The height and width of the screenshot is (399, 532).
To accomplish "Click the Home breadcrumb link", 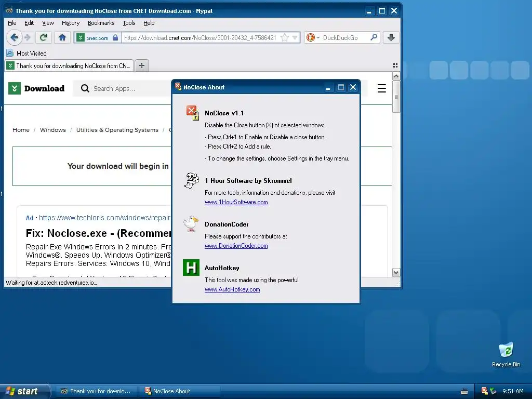I will tap(21, 130).
